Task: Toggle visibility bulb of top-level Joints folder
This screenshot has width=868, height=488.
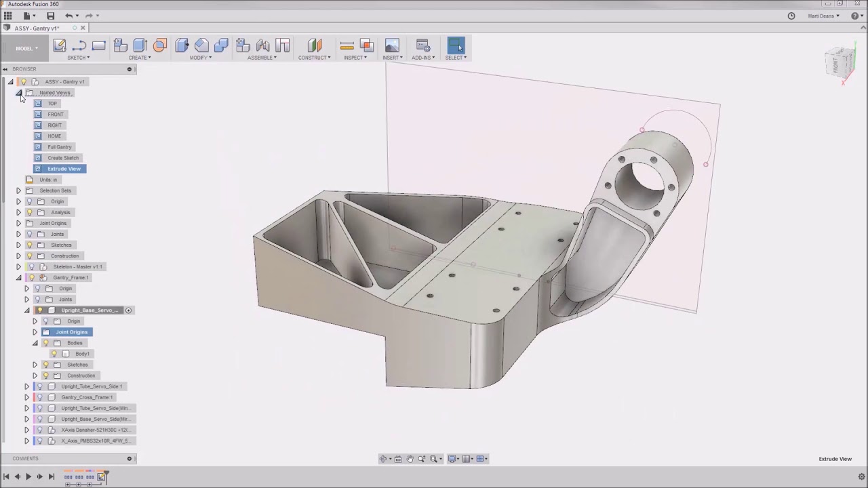Action: (29, 234)
